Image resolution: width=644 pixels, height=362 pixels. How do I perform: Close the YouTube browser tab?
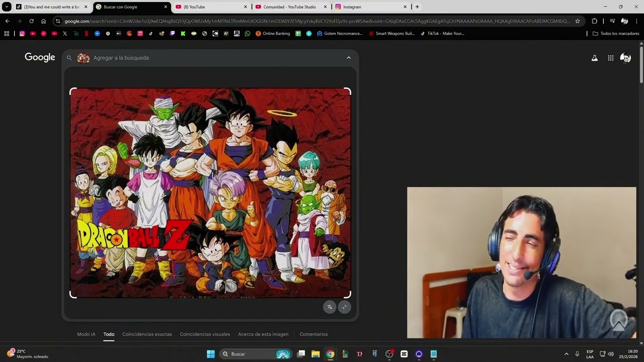246,7
